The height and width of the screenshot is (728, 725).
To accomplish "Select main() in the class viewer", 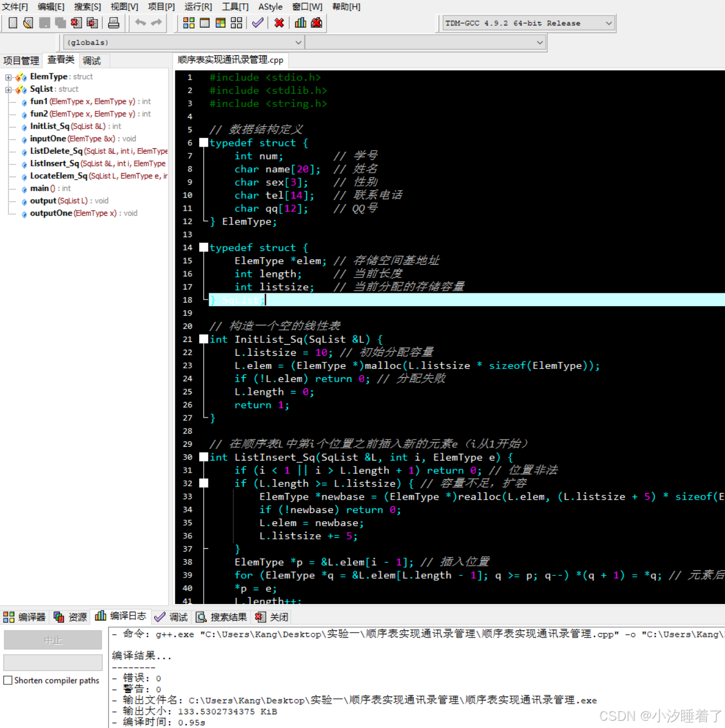I will [40, 188].
